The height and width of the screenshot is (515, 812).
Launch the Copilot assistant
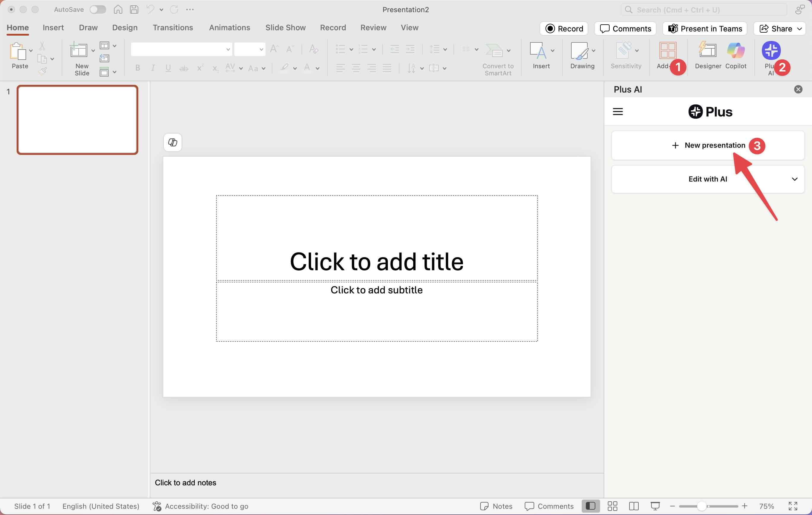(x=735, y=51)
